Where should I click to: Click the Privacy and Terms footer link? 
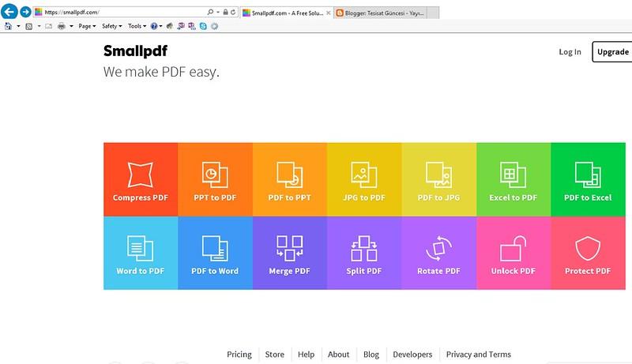(x=478, y=355)
